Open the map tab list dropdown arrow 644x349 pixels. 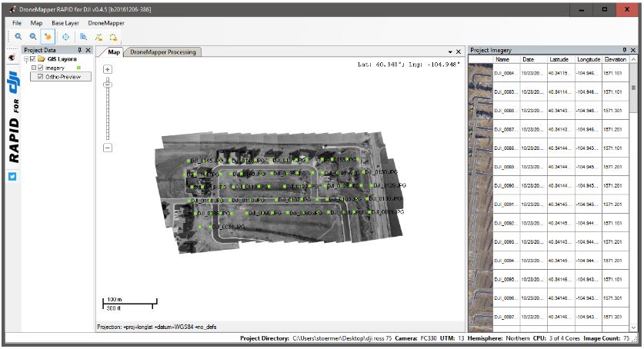(451, 52)
